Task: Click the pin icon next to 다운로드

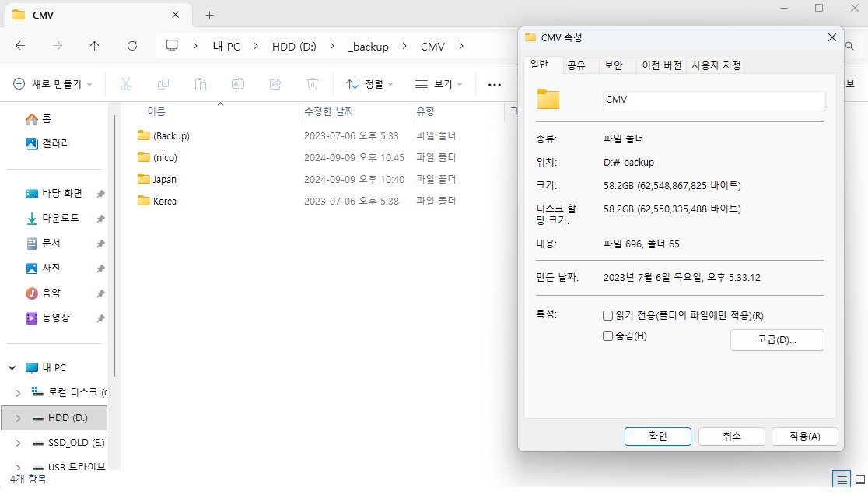Action: [100, 219]
